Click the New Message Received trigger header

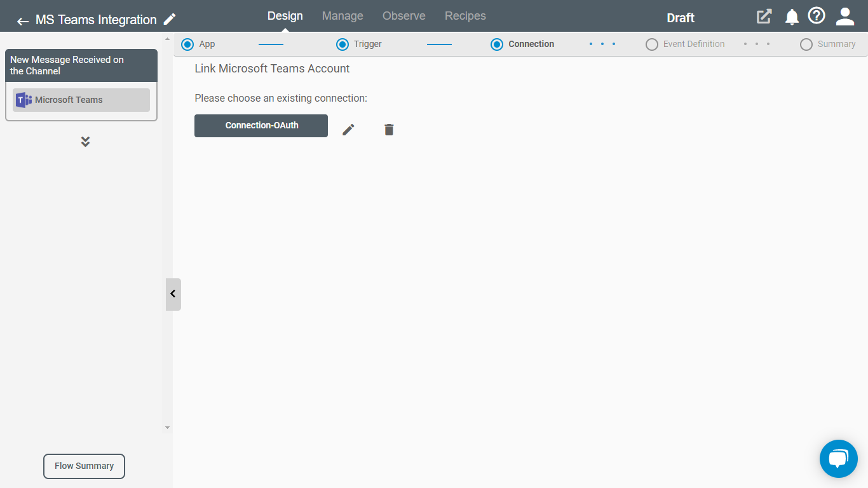click(x=81, y=65)
